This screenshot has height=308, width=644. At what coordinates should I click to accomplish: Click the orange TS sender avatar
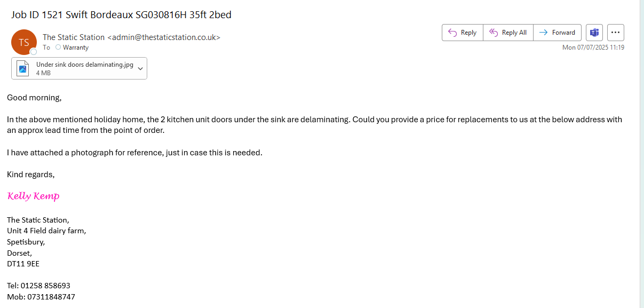pyautogui.click(x=23, y=42)
